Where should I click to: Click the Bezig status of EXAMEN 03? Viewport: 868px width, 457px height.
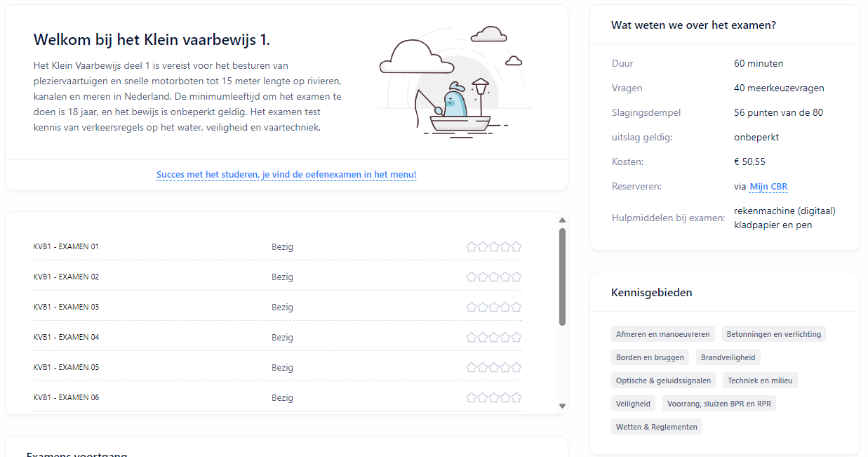[282, 307]
